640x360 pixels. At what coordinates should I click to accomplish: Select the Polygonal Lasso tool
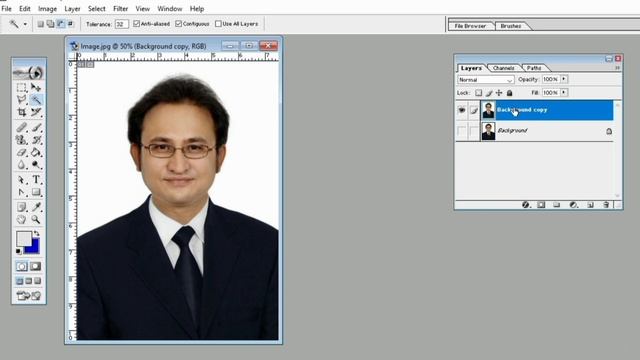(x=22, y=100)
